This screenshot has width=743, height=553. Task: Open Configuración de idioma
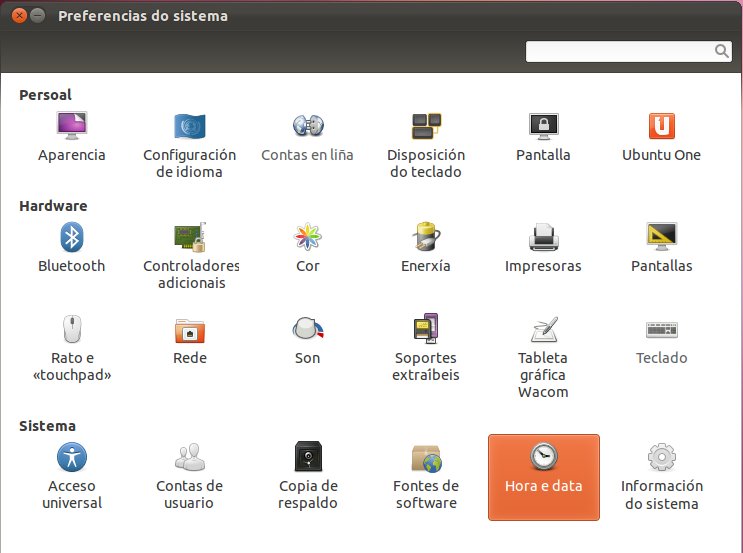[x=190, y=145]
